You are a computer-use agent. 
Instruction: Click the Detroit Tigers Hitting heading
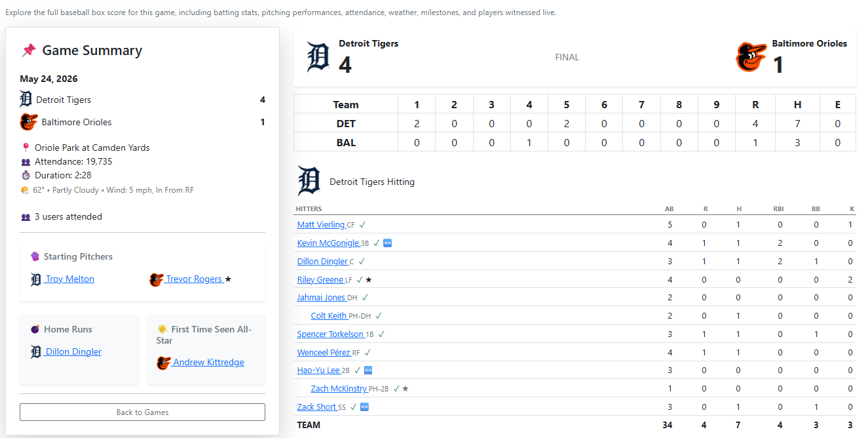(372, 182)
